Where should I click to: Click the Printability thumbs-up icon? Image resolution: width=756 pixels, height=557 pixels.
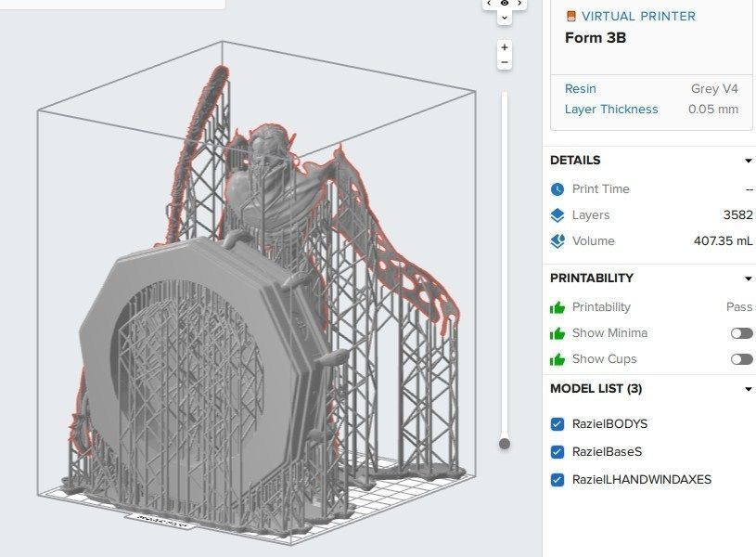pos(557,307)
